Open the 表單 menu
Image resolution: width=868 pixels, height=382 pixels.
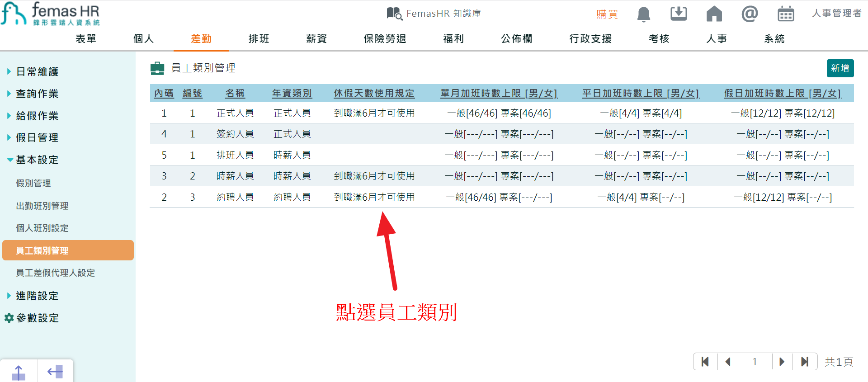click(86, 39)
